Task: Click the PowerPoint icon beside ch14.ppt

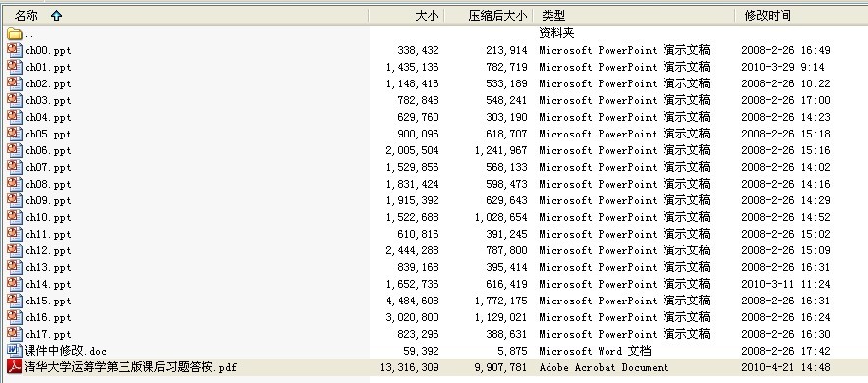Action: pyautogui.click(x=15, y=283)
